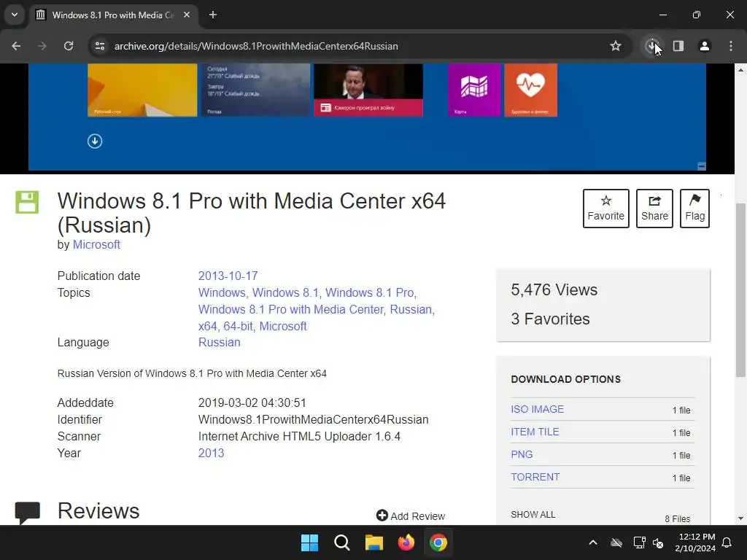Click the Reviews speech bubble icon
Viewport: 747px width, 560px height.
click(28, 513)
